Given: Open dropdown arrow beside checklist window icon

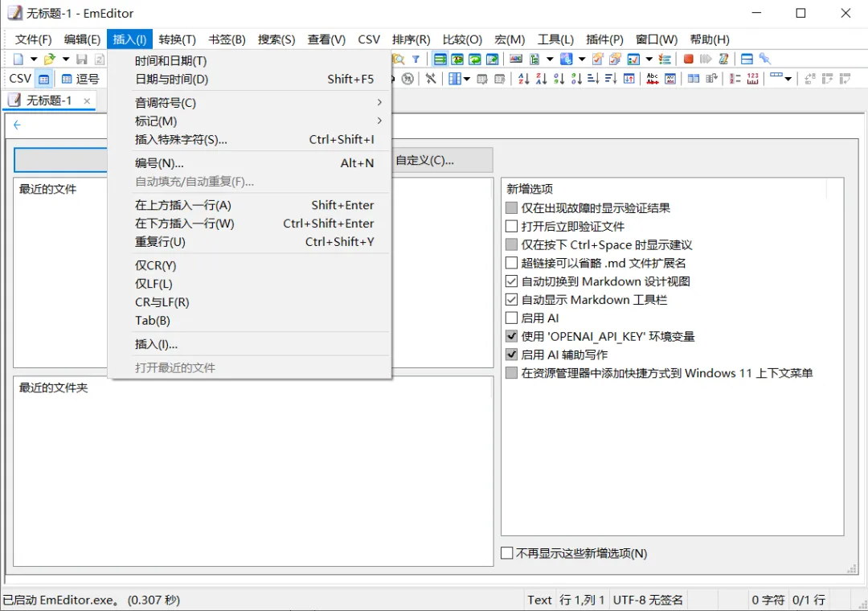Looking at the screenshot, I should (649, 59).
